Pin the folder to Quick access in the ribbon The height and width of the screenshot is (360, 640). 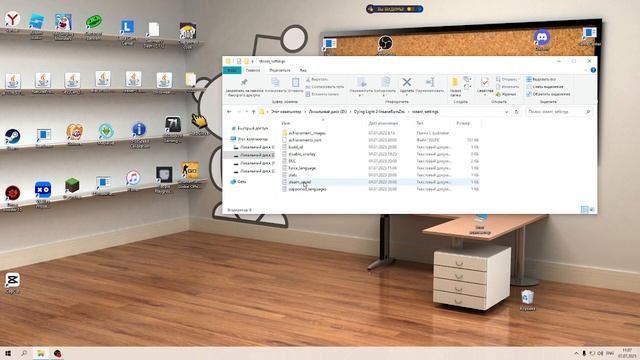[x=244, y=87]
